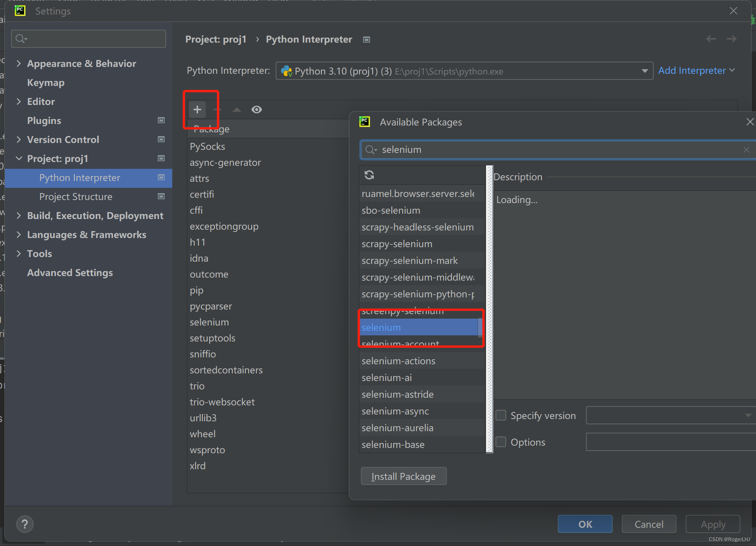
Task: Click the package search field containing selenium
Action: [x=557, y=150]
